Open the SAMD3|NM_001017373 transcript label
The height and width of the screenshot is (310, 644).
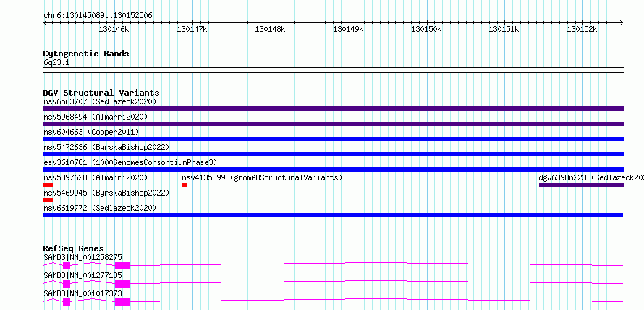coord(82,293)
